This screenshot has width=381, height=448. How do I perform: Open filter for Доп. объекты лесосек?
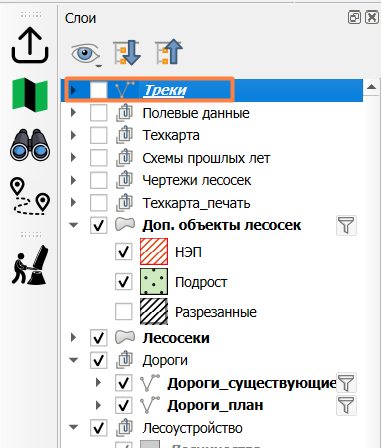click(346, 225)
